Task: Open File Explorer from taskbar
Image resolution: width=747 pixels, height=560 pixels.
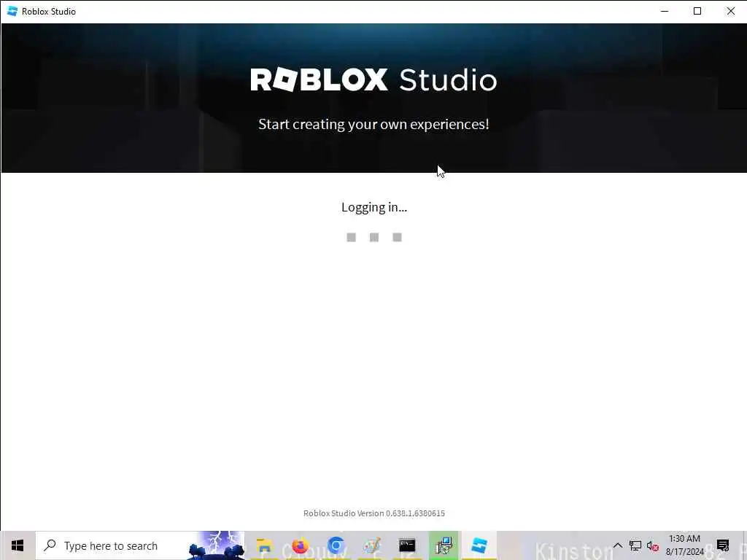Action: 263,545
